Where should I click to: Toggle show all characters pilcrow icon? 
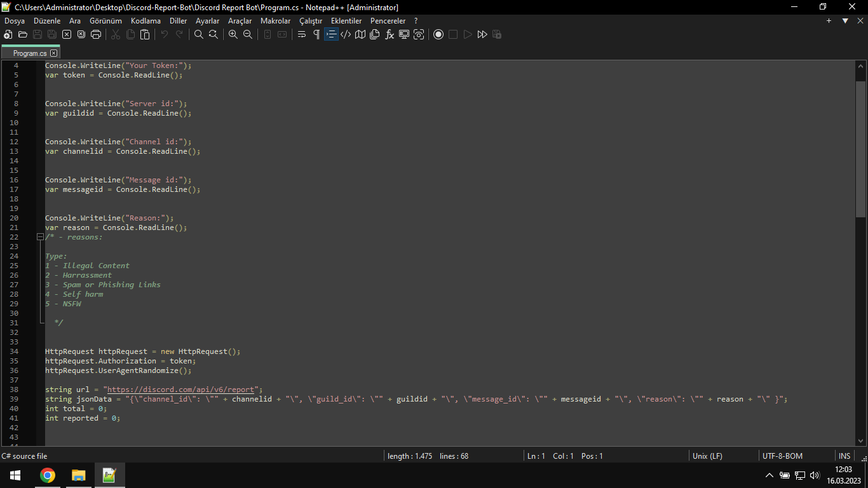pyautogui.click(x=316, y=34)
